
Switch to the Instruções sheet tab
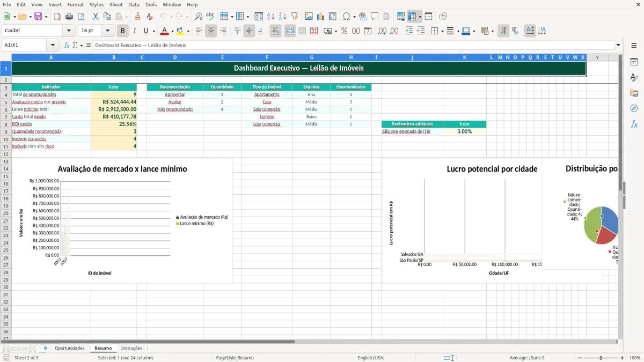click(x=131, y=348)
